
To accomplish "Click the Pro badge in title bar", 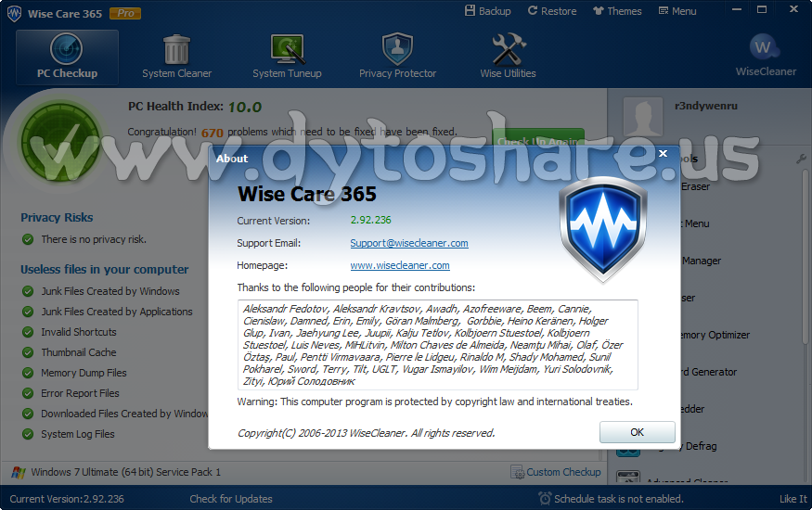I will tap(125, 13).
